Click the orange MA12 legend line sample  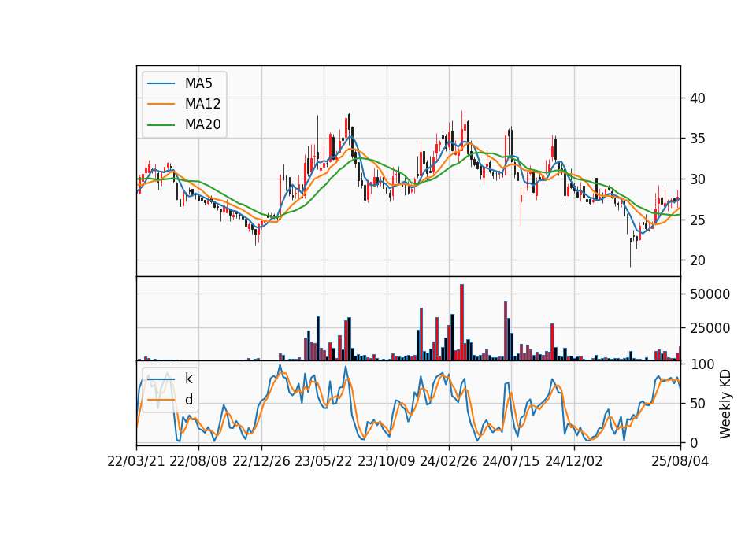(161, 104)
